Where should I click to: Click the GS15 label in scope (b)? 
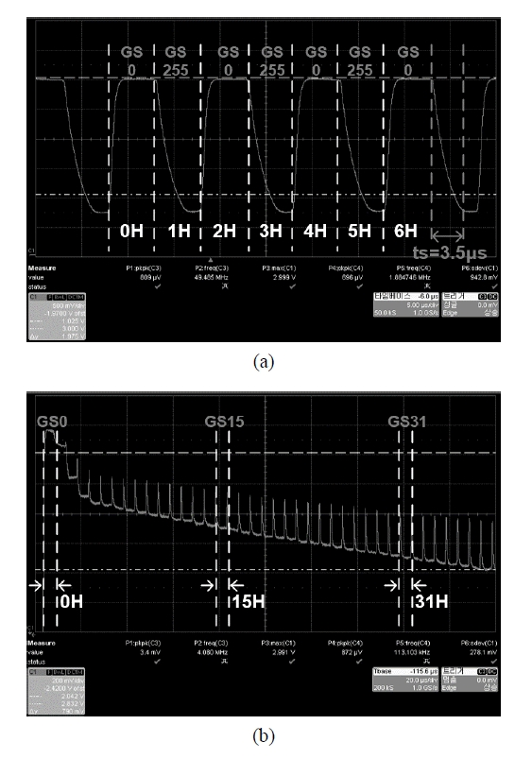point(224,422)
